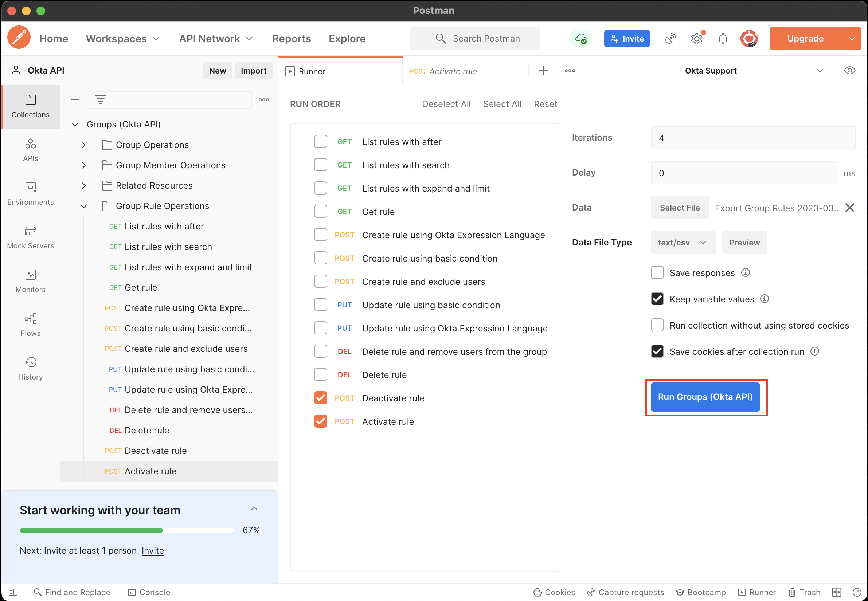
Task: Open the Reports menu
Action: pos(292,38)
